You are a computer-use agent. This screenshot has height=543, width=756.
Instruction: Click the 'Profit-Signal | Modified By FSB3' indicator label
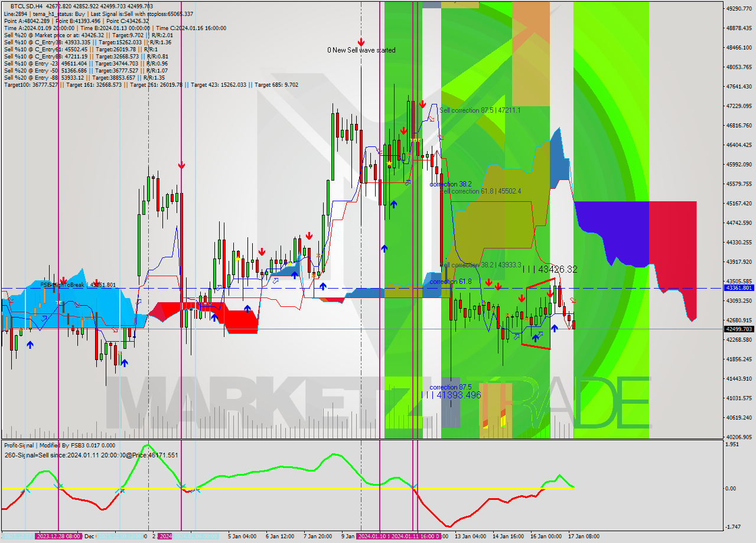click(x=59, y=446)
